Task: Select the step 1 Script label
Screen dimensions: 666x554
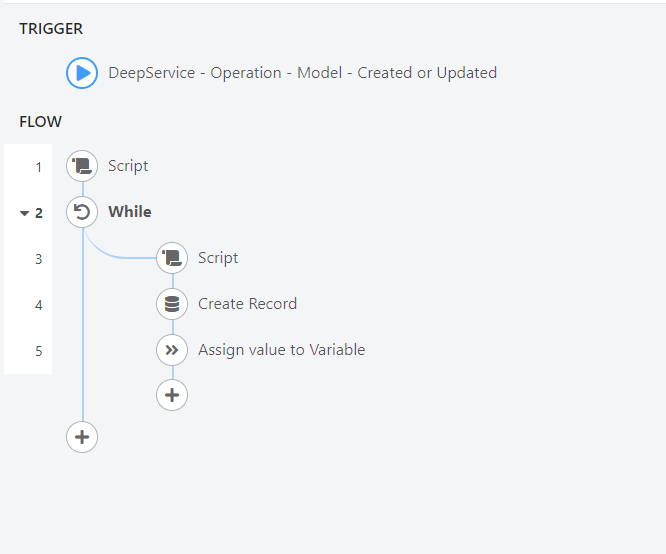Action: [x=128, y=166]
